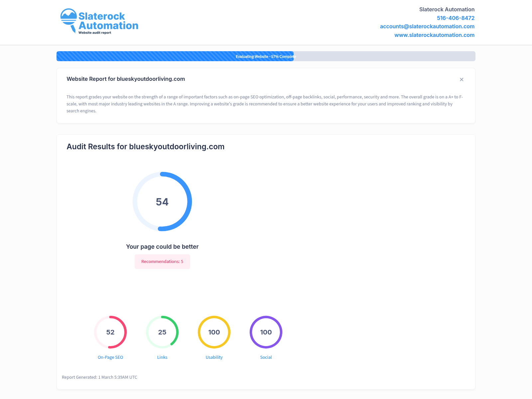
Task: Select the purple Social score circle
Action: pyautogui.click(x=266, y=332)
